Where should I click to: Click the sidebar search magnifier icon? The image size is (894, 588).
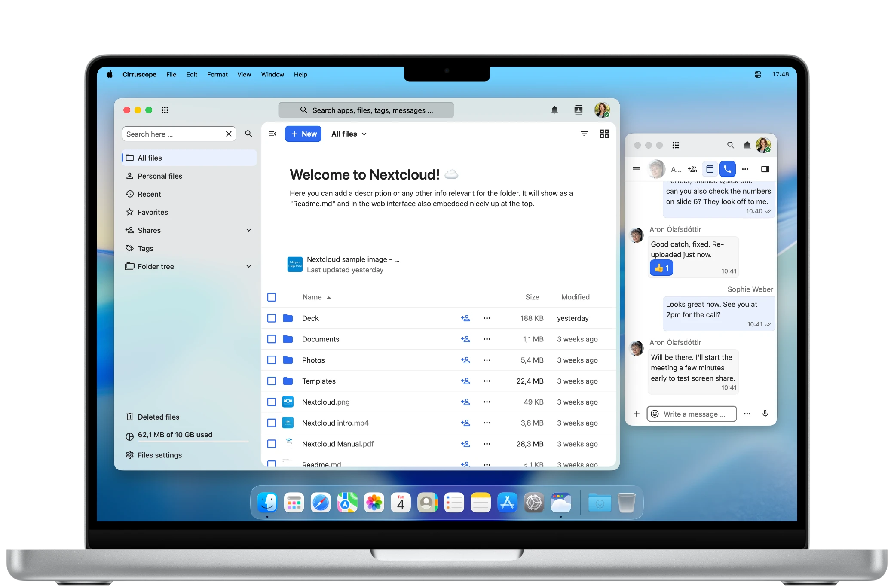248,134
